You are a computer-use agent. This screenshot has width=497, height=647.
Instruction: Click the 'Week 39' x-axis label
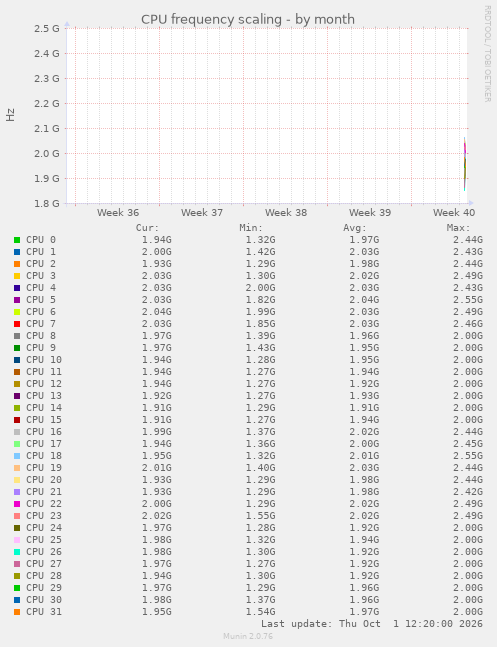370,213
